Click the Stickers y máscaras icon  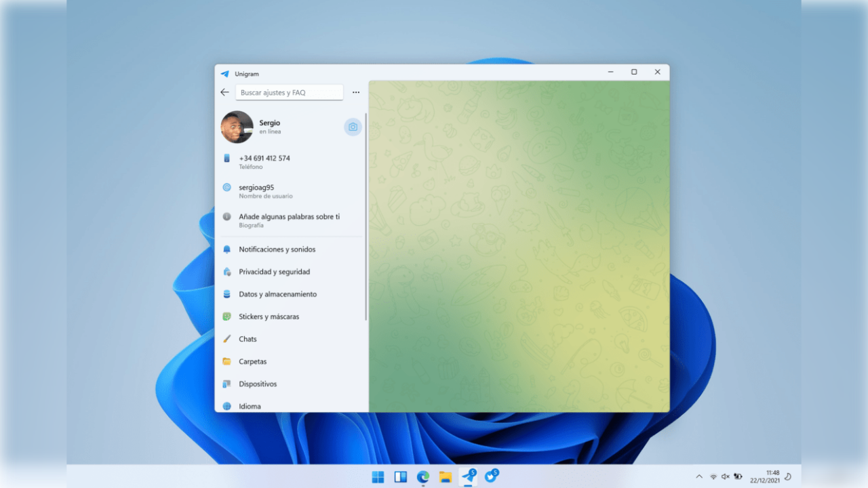tap(227, 317)
